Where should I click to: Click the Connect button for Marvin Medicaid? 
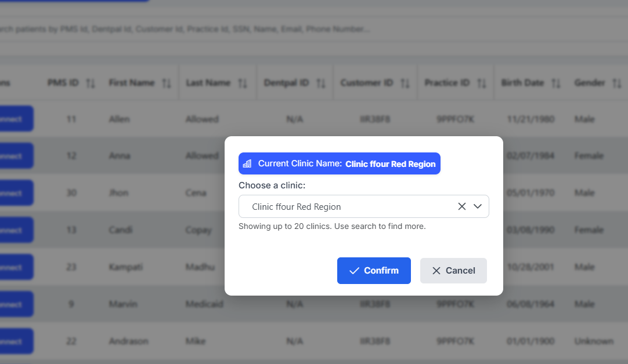(15, 304)
